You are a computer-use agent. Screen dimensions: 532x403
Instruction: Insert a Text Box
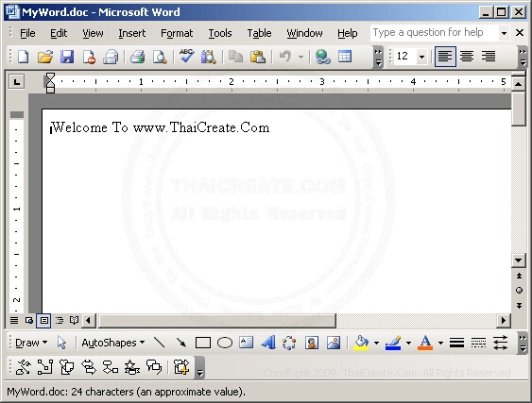pos(246,343)
